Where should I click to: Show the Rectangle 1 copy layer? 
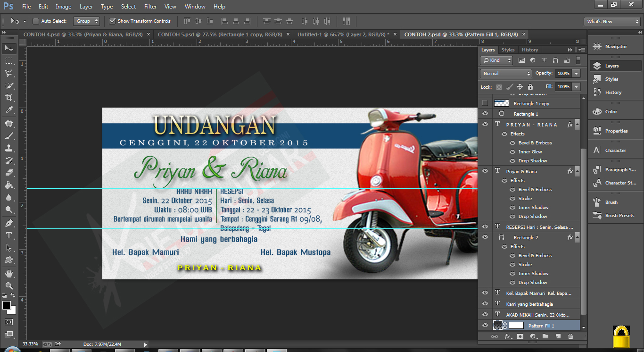click(485, 103)
